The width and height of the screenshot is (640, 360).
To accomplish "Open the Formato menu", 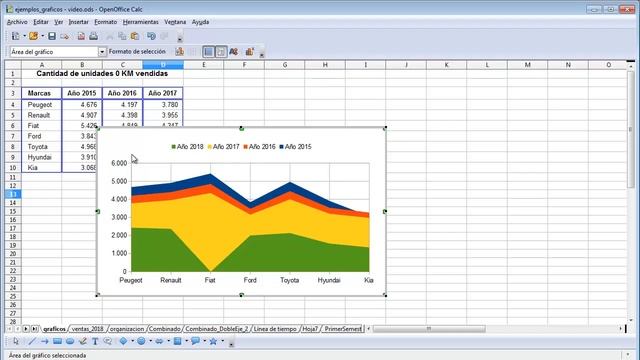I will (x=105, y=22).
